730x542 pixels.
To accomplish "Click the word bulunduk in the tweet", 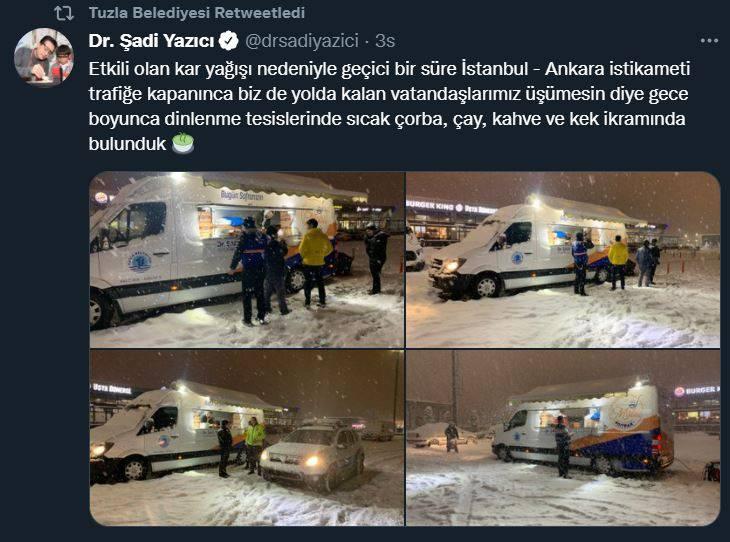I will (127, 144).
